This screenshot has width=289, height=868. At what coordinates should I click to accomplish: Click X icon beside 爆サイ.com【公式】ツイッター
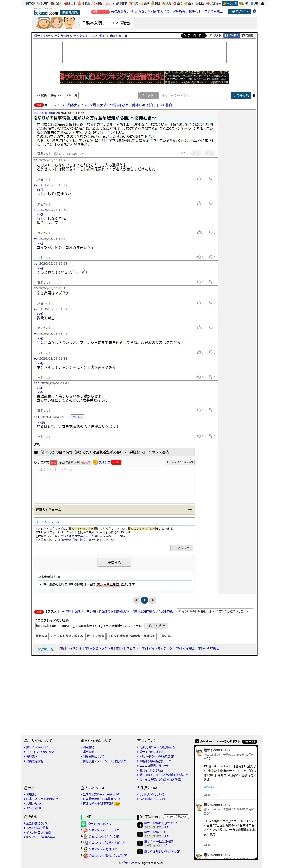coord(140,825)
